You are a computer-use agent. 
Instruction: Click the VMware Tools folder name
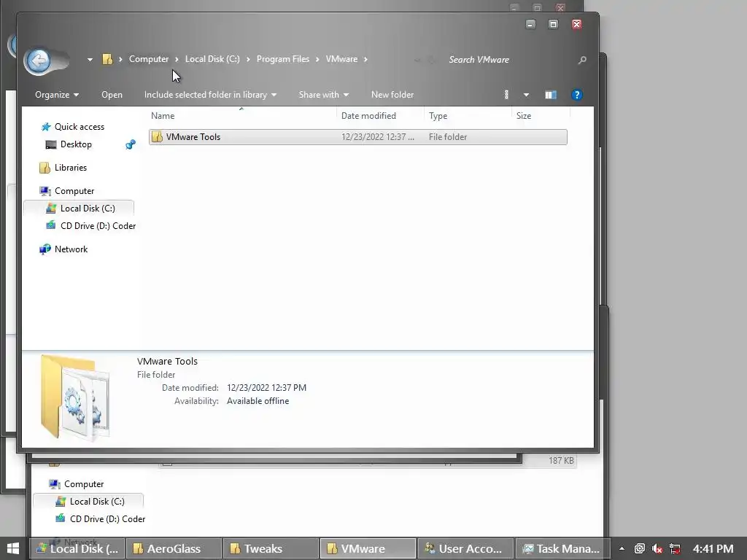(x=193, y=137)
